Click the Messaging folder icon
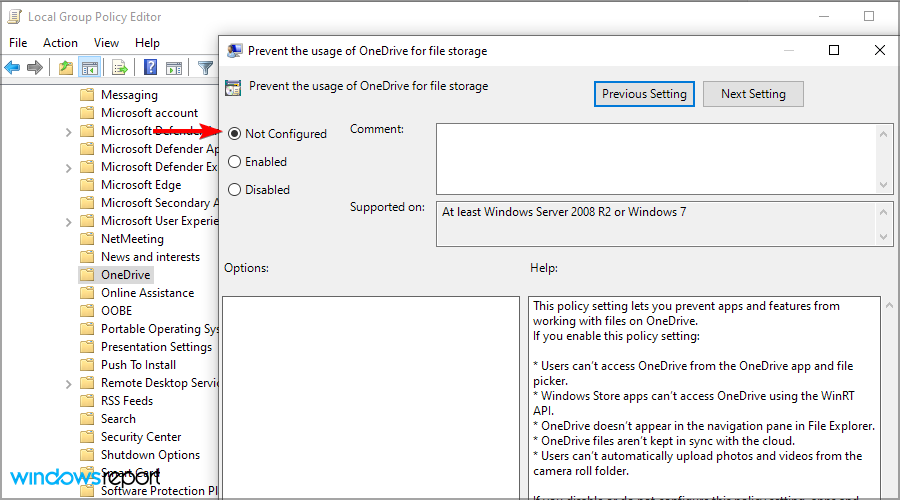 pos(87,95)
